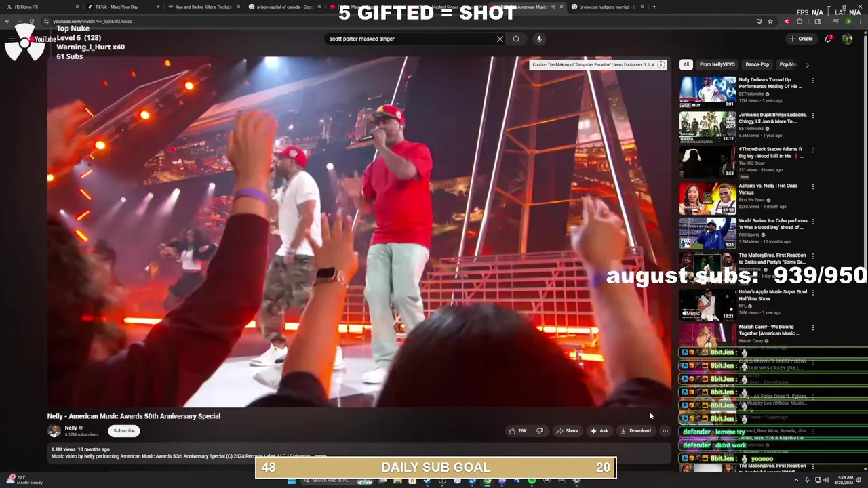Open Ashanti vs. Nelly Hot Ones thumbnail

coord(707,198)
